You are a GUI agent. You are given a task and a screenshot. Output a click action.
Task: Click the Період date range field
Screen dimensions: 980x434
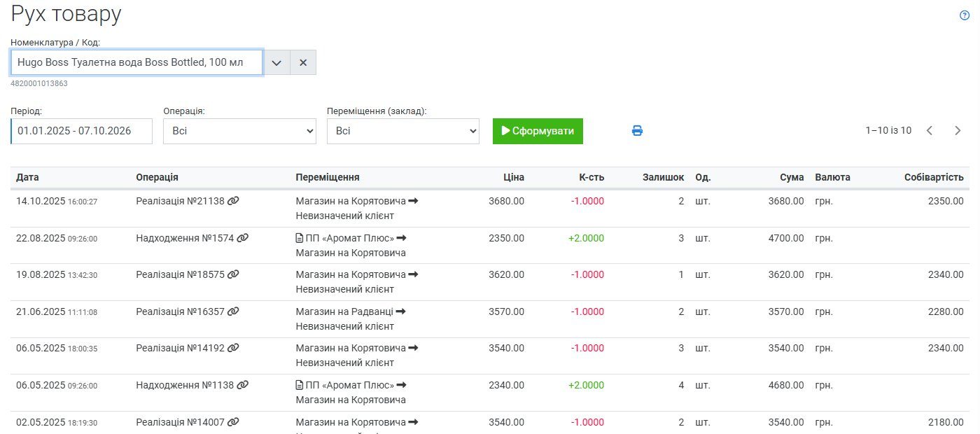pos(82,131)
